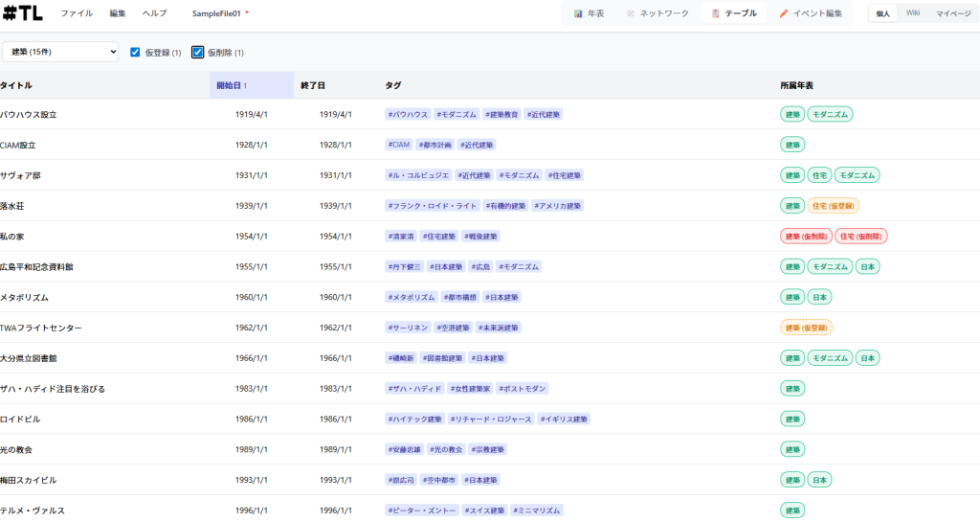Switch to the Wiki tab

pyautogui.click(x=912, y=13)
